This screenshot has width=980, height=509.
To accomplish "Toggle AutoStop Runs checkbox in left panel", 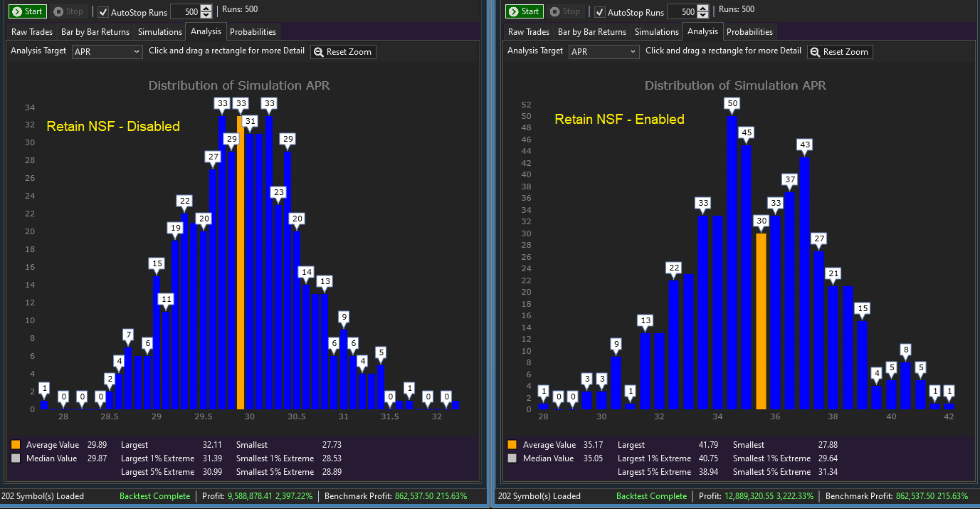I will [x=103, y=12].
